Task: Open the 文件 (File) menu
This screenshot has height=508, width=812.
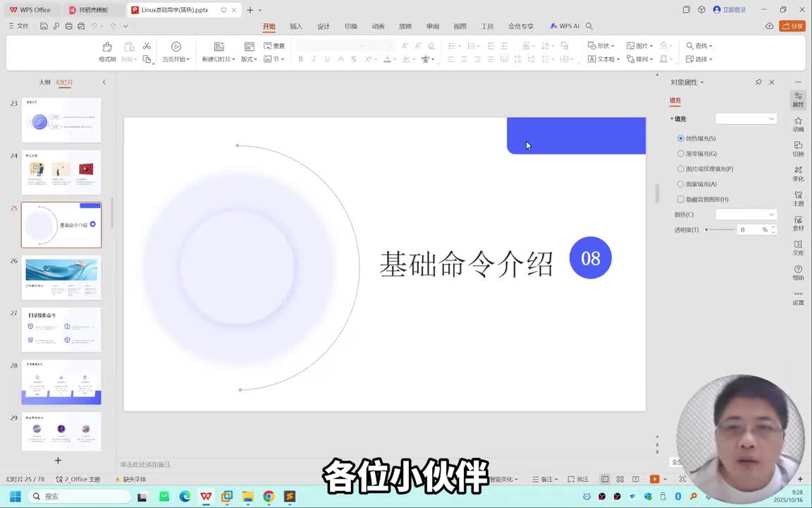Action: [19, 26]
